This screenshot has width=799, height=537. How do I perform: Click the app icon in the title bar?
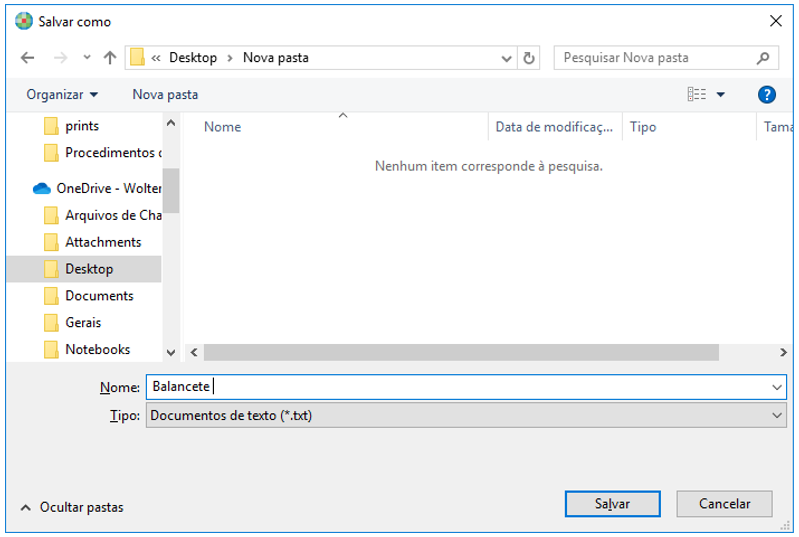pyautogui.click(x=23, y=21)
